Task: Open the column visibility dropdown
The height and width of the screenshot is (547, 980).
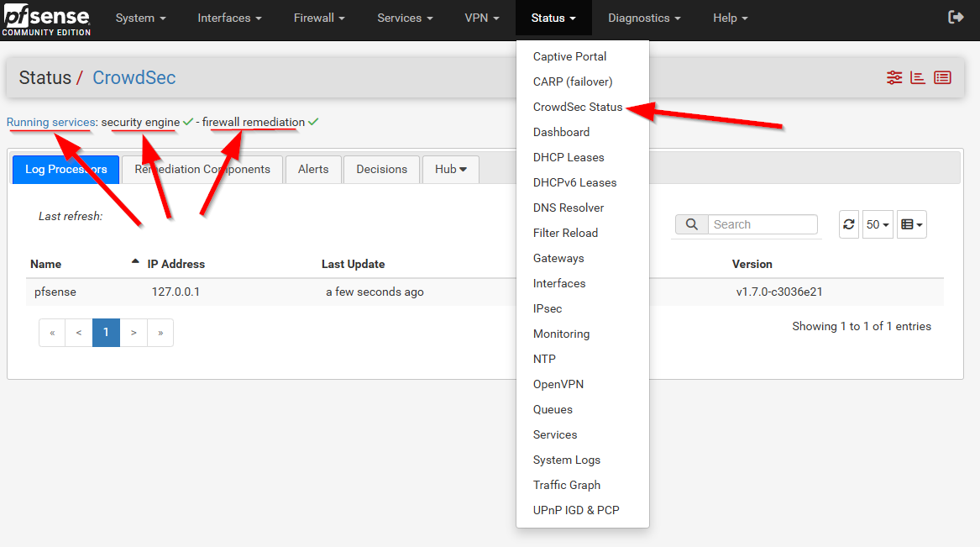Action: pyautogui.click(x=911, y=224)
